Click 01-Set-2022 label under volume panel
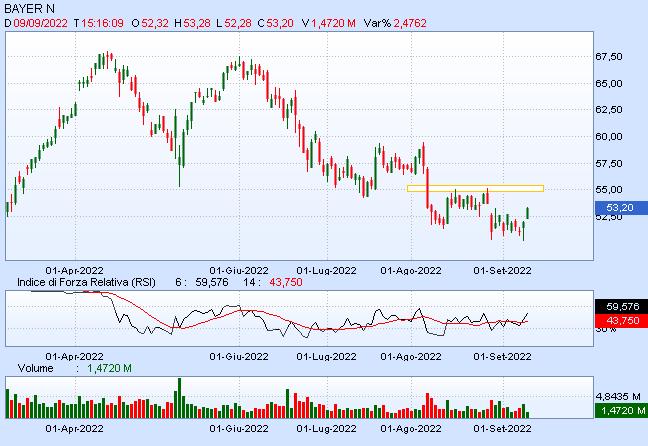 [x=502, y=428]
